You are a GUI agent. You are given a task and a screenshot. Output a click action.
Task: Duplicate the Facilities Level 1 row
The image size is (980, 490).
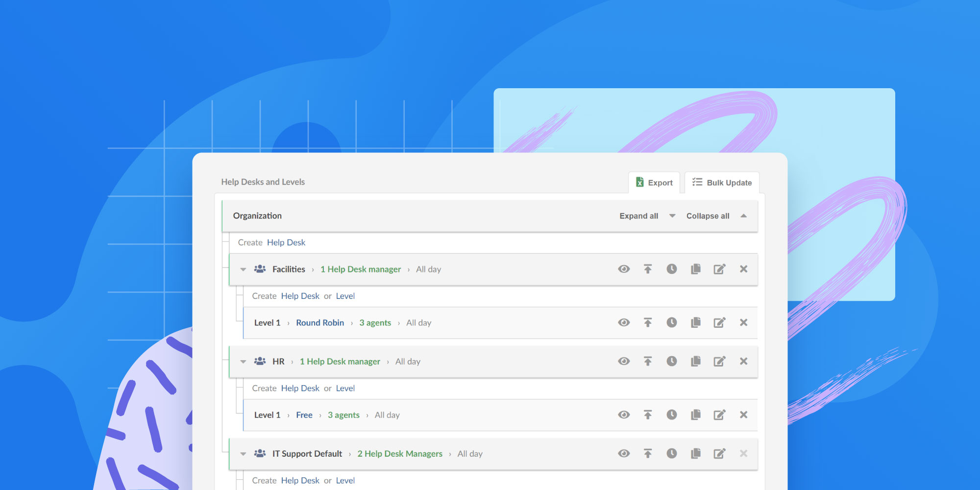pos(695,322)
